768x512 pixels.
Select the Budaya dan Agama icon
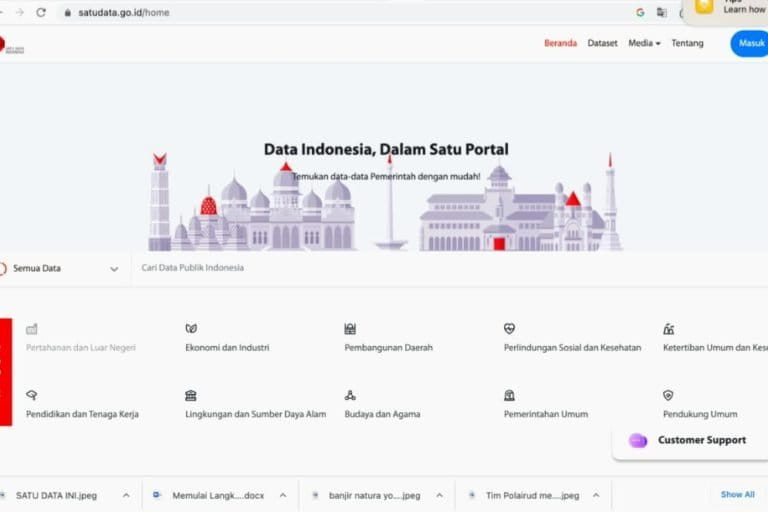(x=350, y=395)
